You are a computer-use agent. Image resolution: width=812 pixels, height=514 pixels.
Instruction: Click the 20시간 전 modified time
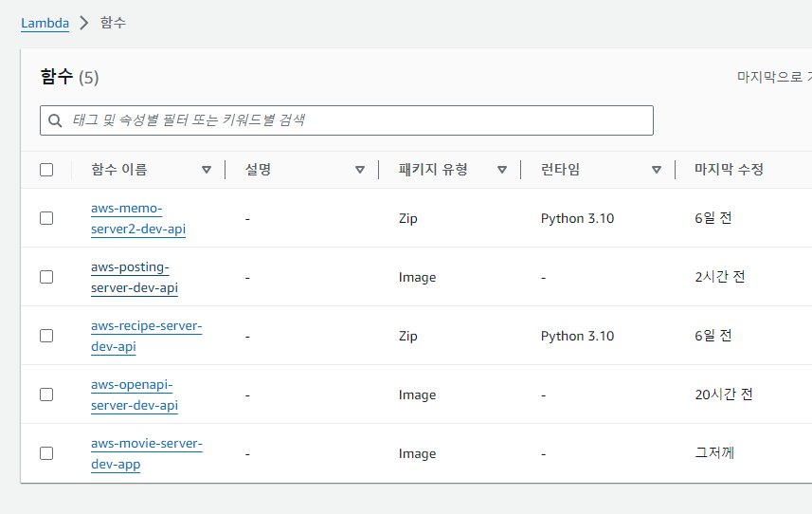724,395
